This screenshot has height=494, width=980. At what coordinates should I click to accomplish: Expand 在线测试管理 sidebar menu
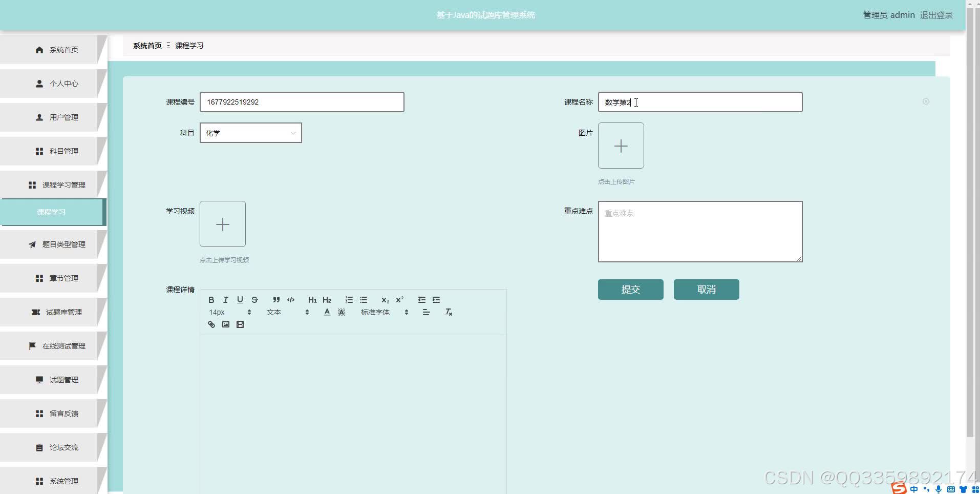(x=53, y=346)
